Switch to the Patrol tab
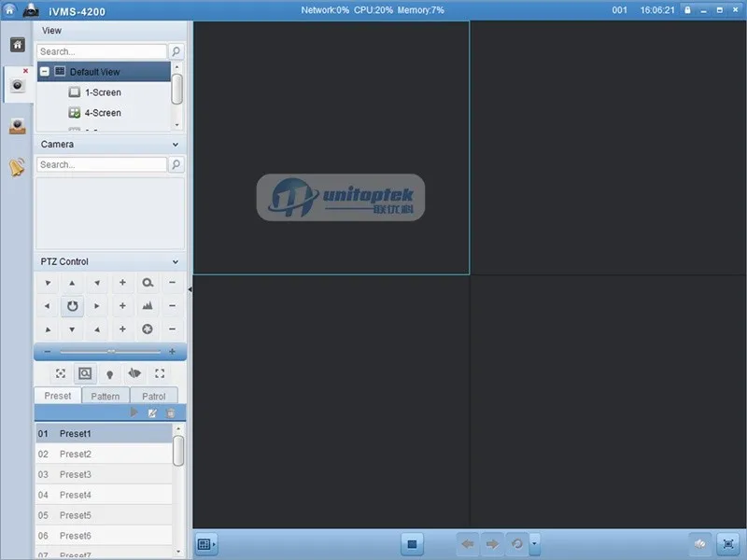The image size is (747, 560). [x=153, y=396]
